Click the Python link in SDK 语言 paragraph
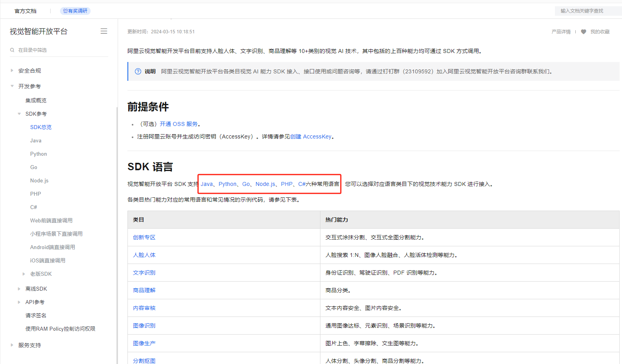 (x=227, y=184)
